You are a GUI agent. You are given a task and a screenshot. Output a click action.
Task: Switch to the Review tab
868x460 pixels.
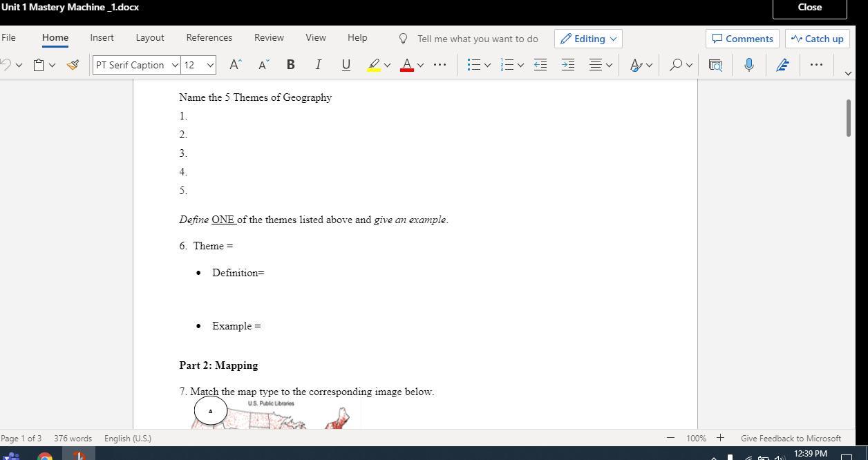(x=269, y=37)
